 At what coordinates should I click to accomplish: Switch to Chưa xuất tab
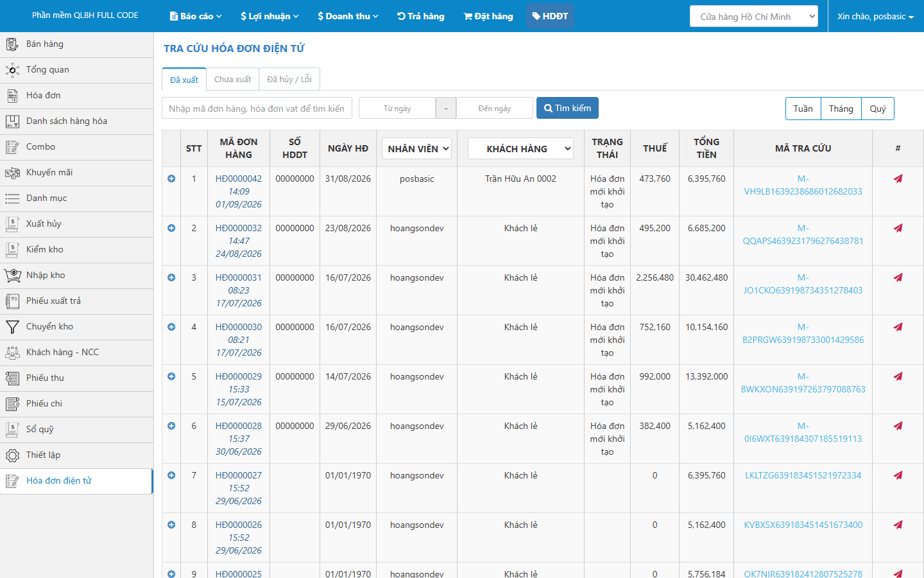[232, 79]
